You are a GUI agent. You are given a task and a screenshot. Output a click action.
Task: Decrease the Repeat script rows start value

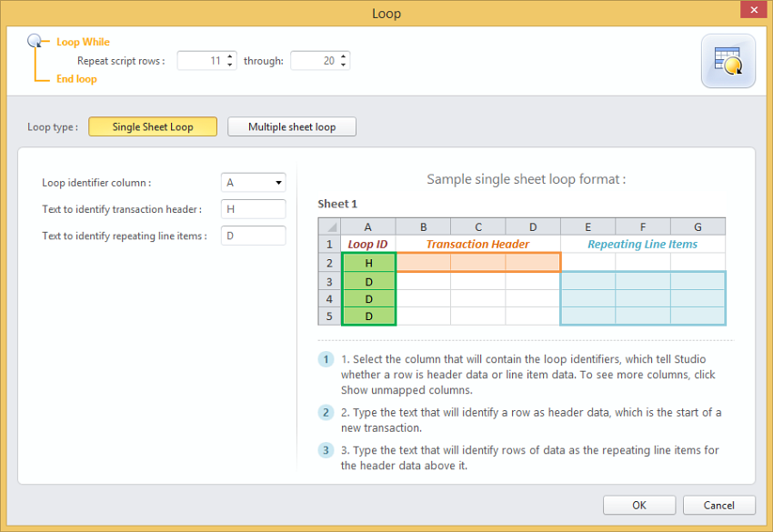[230, 65]
